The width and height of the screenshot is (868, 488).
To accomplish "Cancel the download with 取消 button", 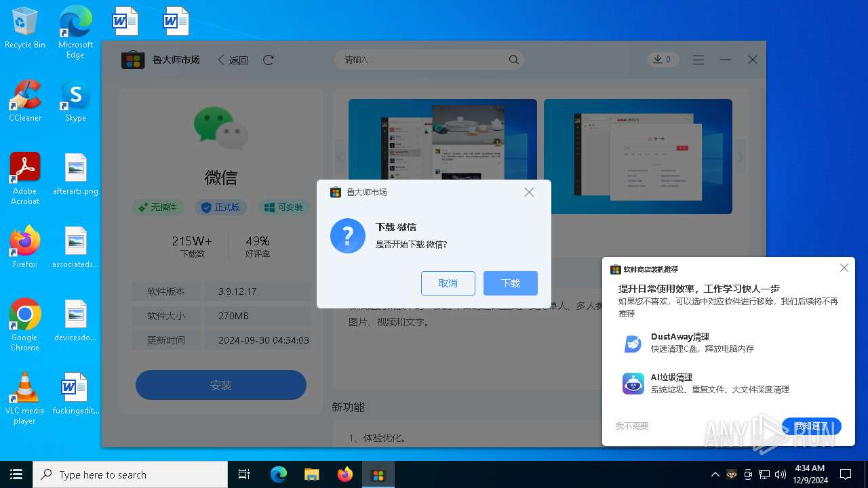I will tap(448, 283).
